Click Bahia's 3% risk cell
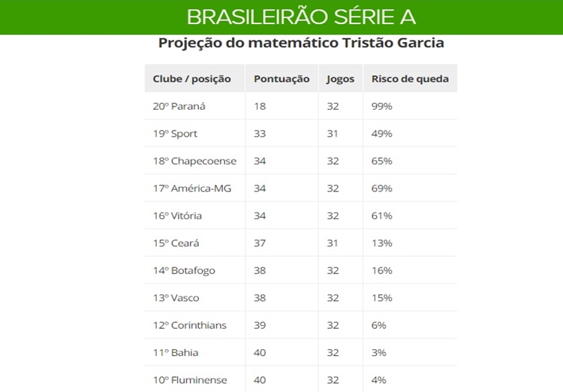The height and width of the screenshot is (392, 563). tap(379, 352)
